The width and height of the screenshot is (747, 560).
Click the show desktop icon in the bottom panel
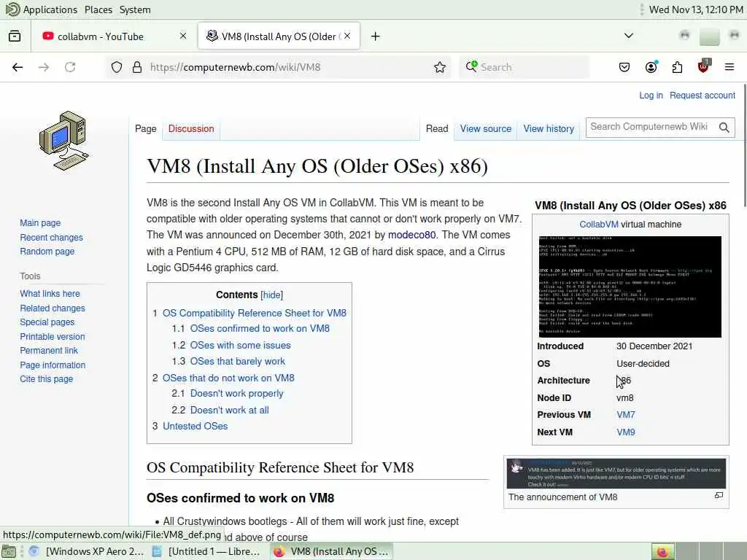tap(9, 551)
